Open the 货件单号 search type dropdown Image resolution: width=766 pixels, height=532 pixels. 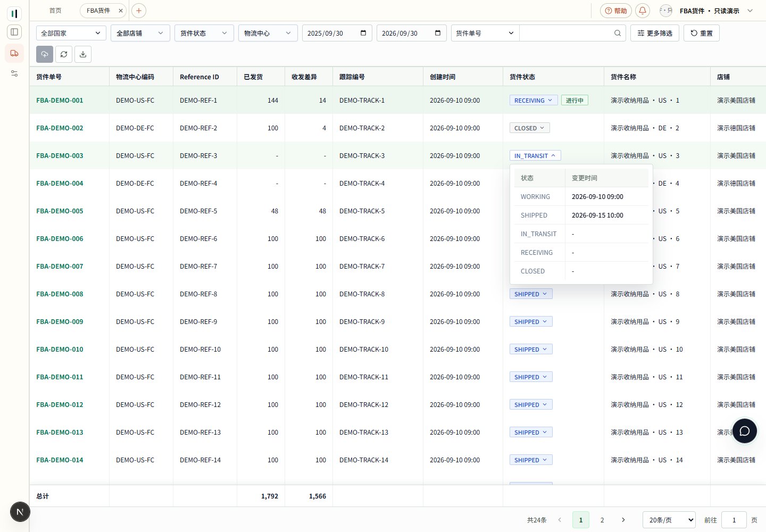(x=485, y=33)
